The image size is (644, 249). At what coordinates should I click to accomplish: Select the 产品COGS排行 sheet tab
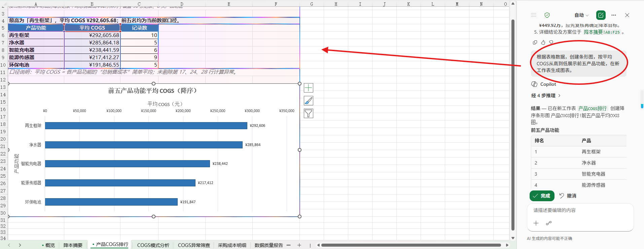coord(110,245)
